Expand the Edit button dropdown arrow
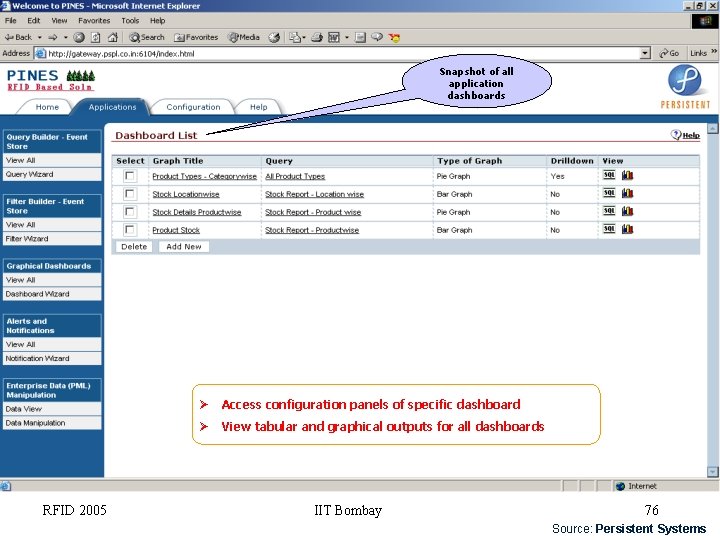The width and height of the screenshot is (720, 540). pyautogui.click(x=347, y=37)
